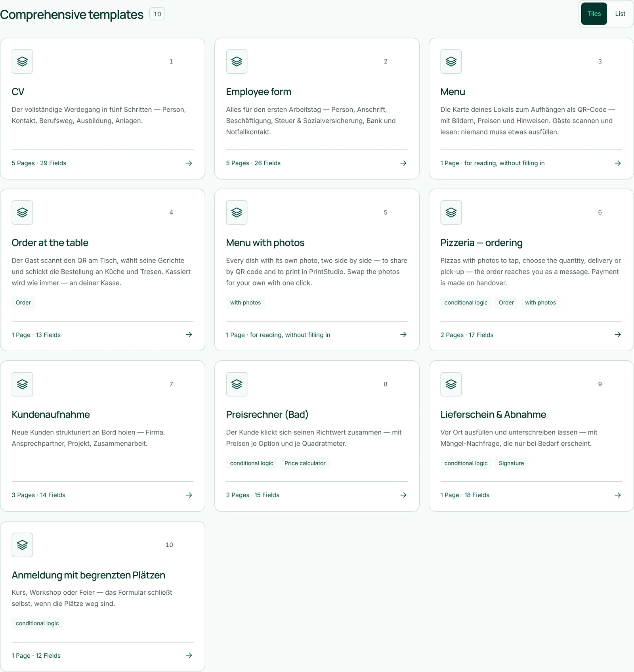Click the 'with photos' tag on Menu with photos
This screenshot has height=672, width=634.
[245, 302]
